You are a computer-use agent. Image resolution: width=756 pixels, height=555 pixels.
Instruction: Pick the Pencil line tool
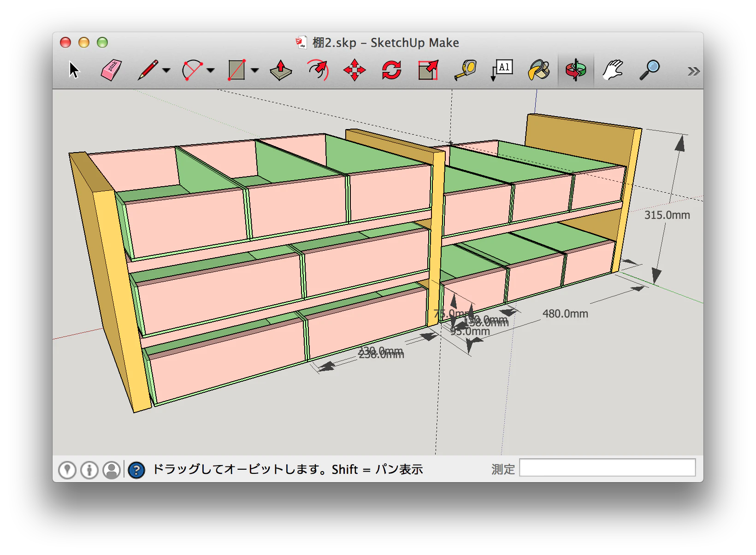tap(148, 70)
